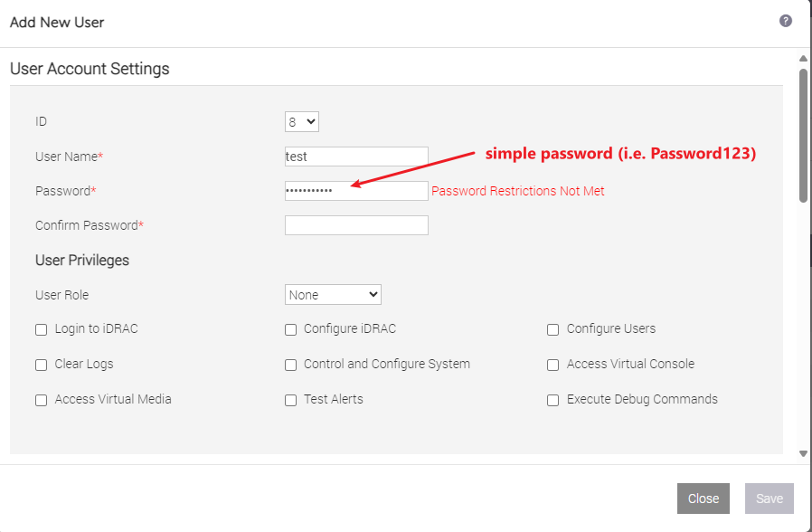Enable Control and Configure System privilege
Screen dimensions: 812x532
(290, 365)
